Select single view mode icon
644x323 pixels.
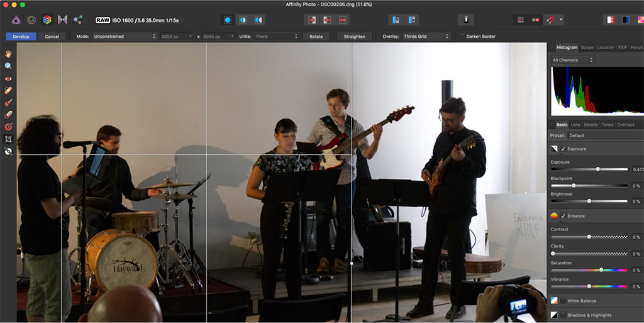click(228, 20)
